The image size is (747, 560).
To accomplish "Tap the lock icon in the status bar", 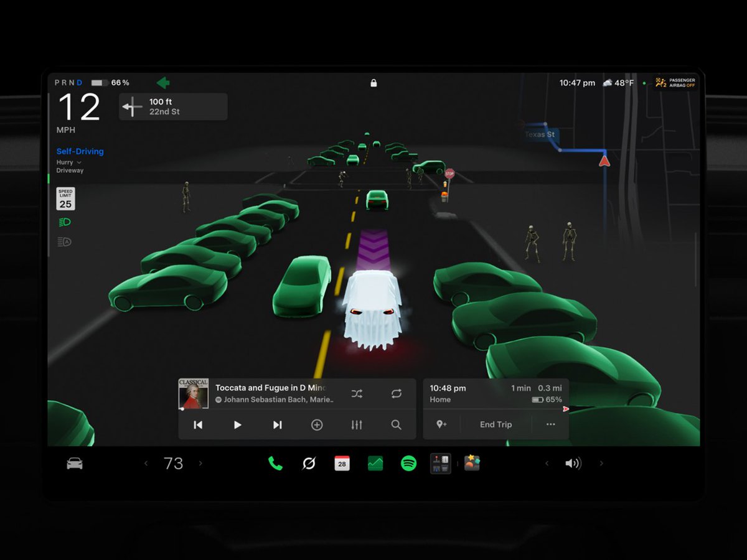I will point(374,83).
